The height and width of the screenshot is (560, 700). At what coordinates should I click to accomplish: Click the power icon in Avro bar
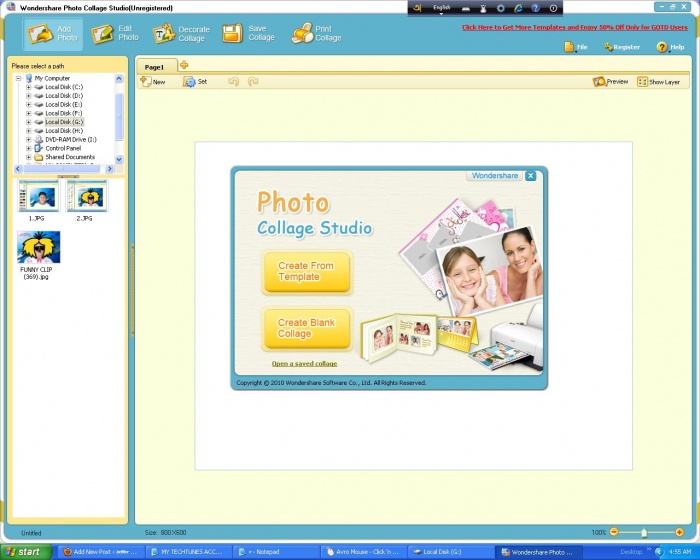tap(554, 8)
